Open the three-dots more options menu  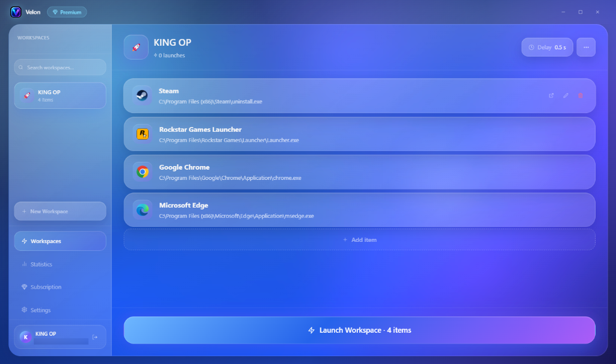(586, 47)
